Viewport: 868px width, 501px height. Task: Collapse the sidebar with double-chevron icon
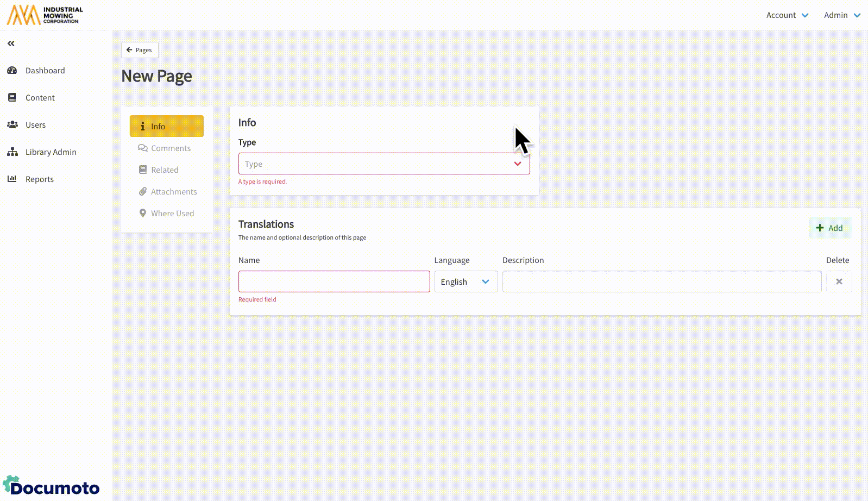[x=11, y=43]
